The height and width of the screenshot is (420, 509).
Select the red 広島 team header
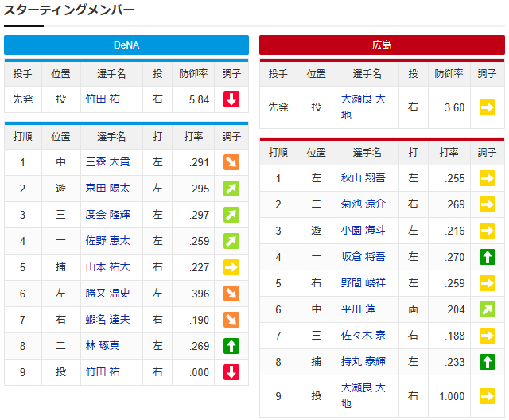[382, 45]
